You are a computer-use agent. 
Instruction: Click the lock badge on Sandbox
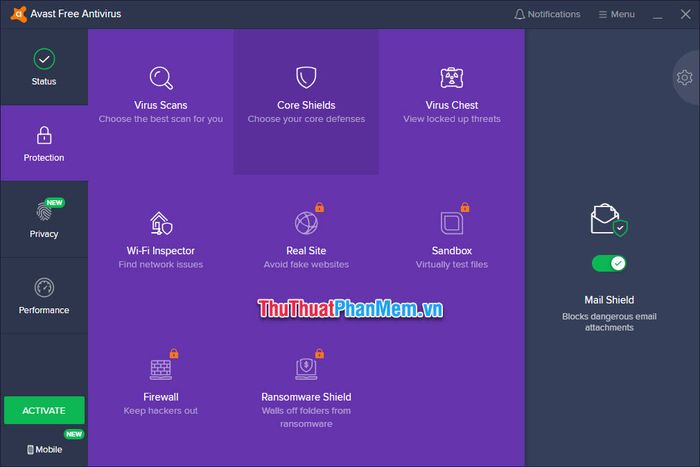[x=465, y=207]
